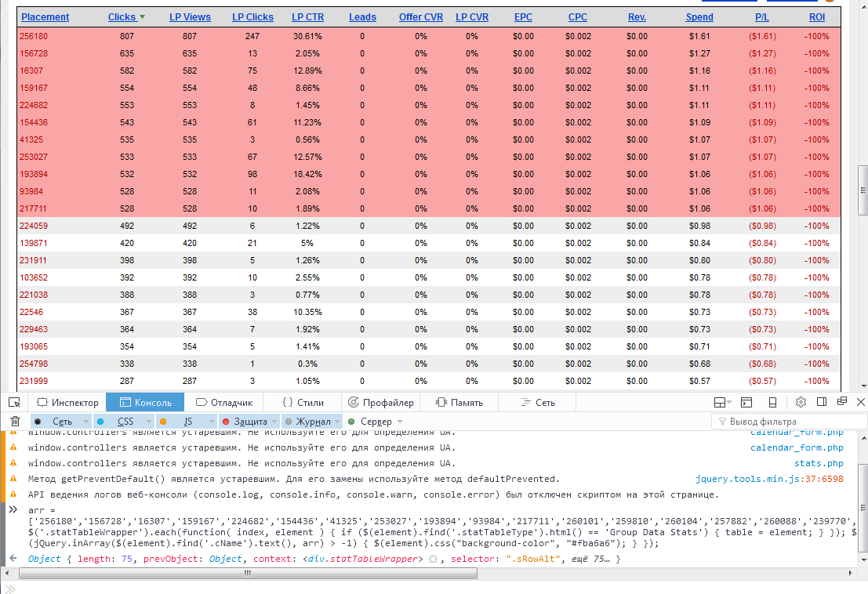Click the node inspector icon after div.statTableWrapper

tap(432, 560)
